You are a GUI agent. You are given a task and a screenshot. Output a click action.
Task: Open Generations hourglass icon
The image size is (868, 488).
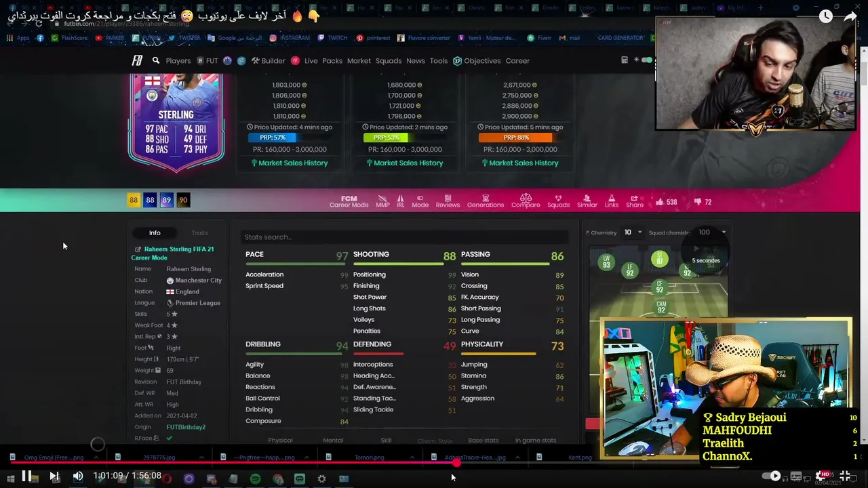[x=486, y=201]
